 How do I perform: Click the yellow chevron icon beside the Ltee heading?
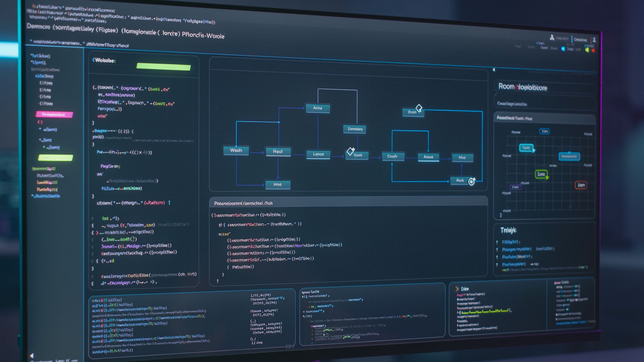click(457, 289)
